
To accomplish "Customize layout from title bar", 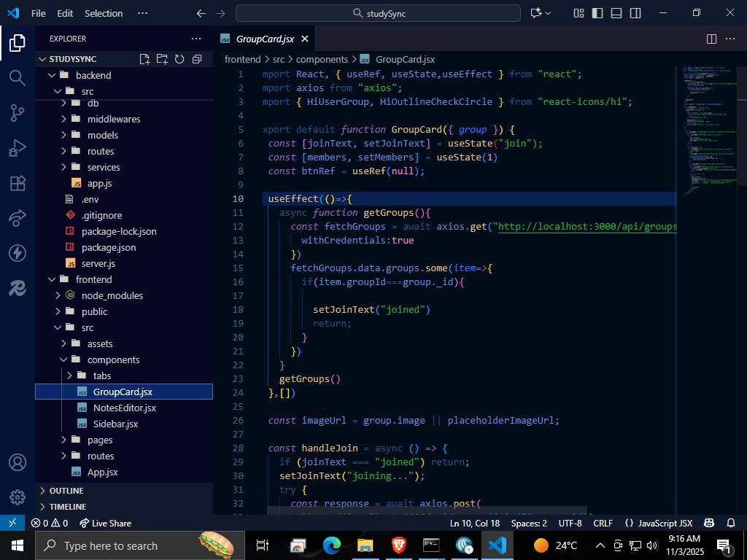I will tap(578, 13).
